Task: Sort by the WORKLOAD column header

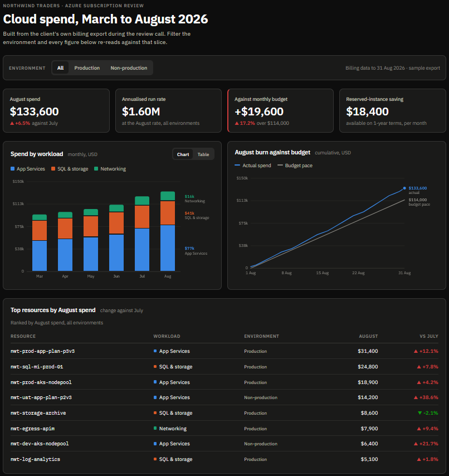Action: coord(167,336)
